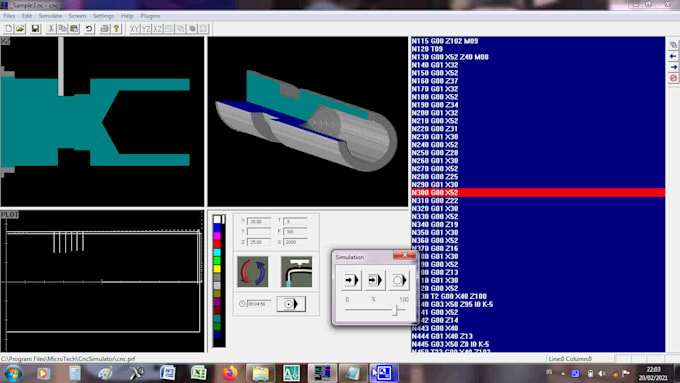Click the left arrow icon beside code editor

click(673, 56)
